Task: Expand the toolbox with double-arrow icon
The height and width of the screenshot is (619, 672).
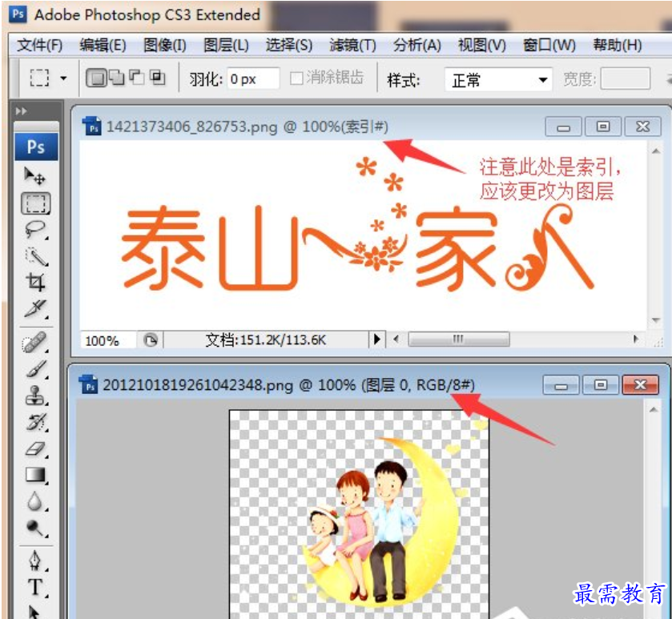Action: click(22, 111)
